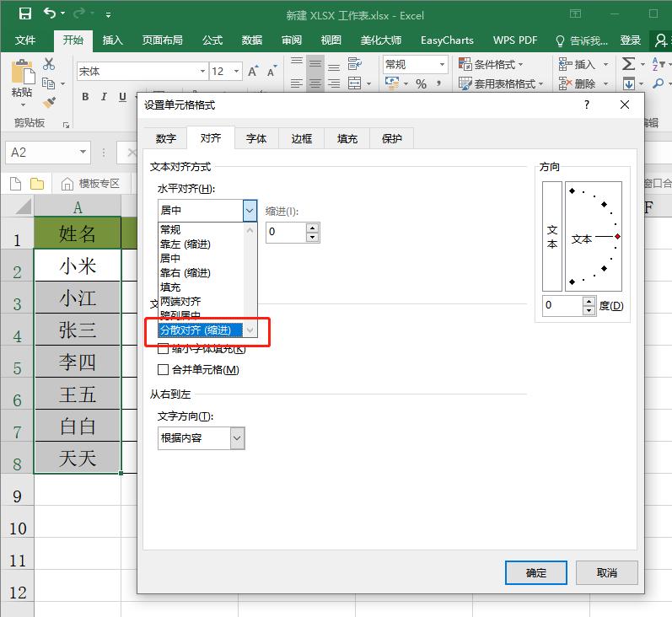Select 填充 in the alignment list

(201, 287)
